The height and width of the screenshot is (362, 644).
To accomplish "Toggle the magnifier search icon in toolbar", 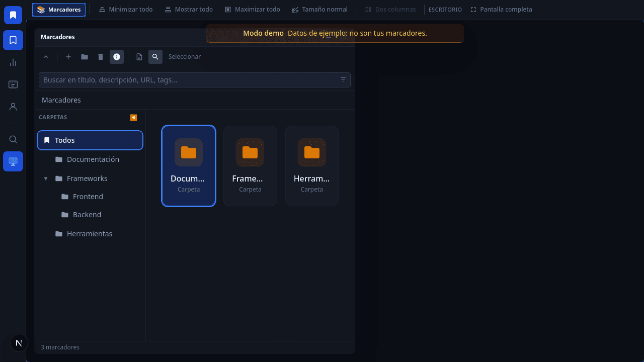I will 155,57.
